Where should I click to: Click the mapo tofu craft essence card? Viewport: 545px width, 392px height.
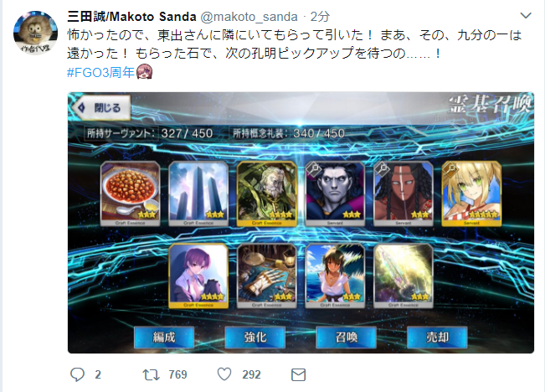[x=131, y=193]
